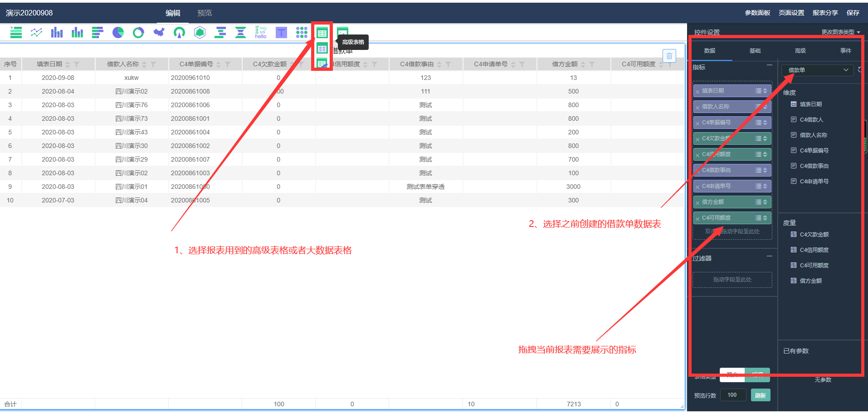Edit the 预览行数 input field
Viewport: 868px width, 414px height.
point(733,395)
